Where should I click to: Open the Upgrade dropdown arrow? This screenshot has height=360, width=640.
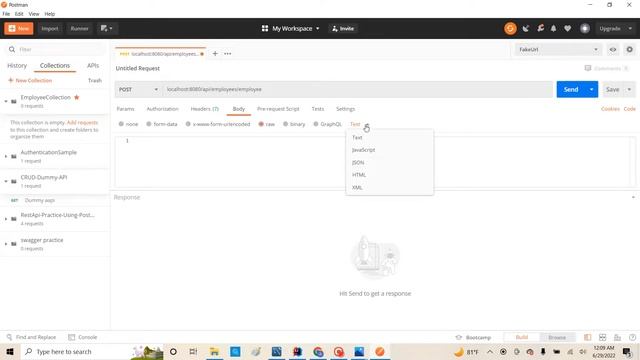pyautogui.click(x=630, y=29)
